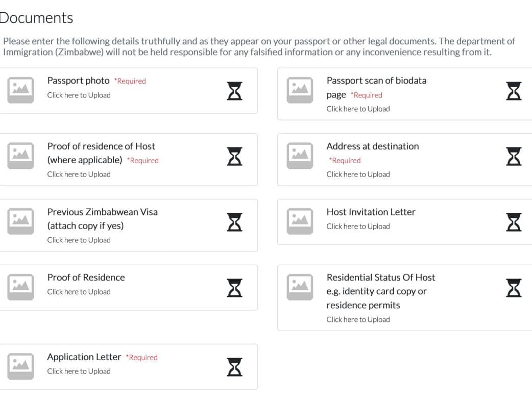Upload the Previous Zimbabwean Visa copy
Image resolution: width=532 pixels, height=399 pixels.
(79, 240)
